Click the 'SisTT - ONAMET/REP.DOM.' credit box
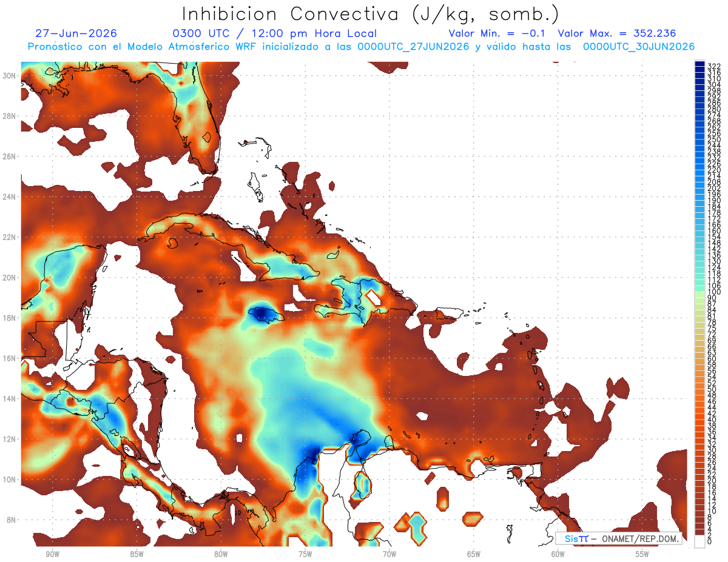The width and height of the screenshot is (728, 562). pos(618,538)
